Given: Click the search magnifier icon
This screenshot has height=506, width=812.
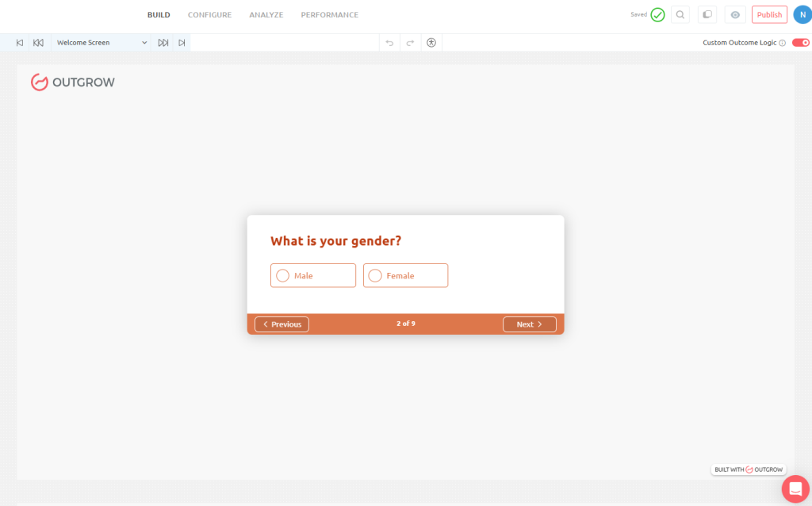Looking at the screenshot, I should (x=680, y=14).
